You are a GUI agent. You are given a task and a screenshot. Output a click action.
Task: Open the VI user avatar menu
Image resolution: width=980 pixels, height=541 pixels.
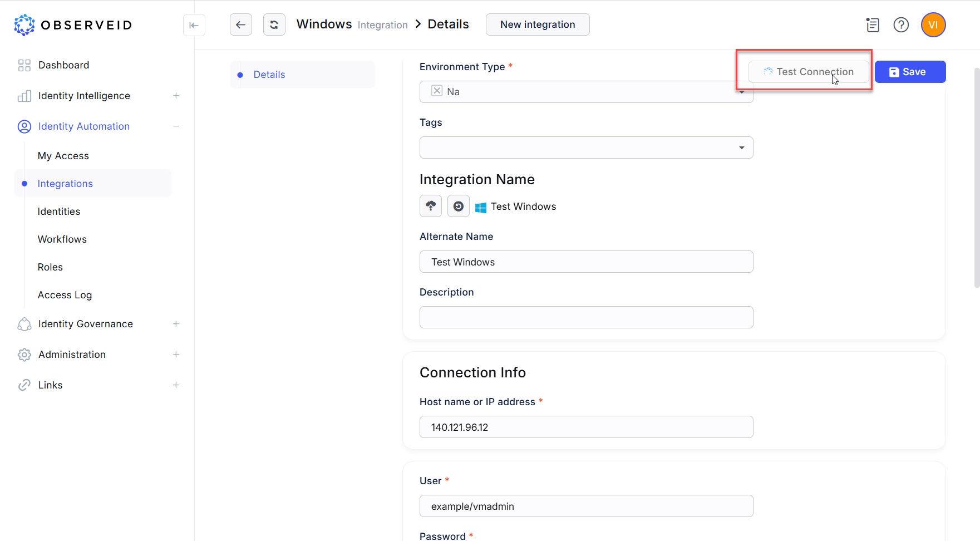(x=933, y=25)
